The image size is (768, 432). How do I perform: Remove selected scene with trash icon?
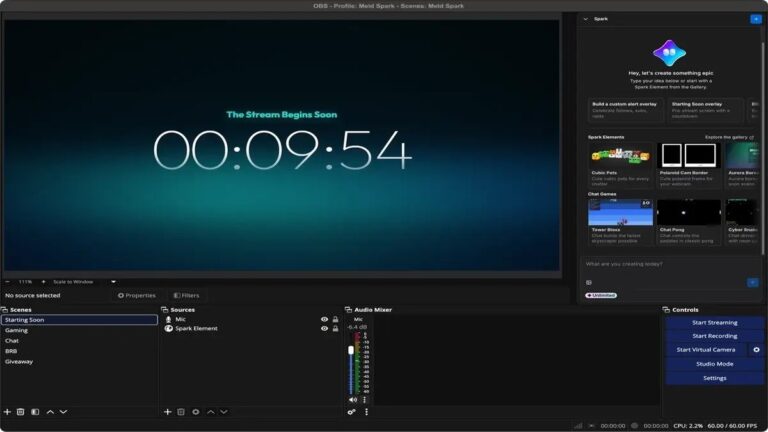[21, 412]
